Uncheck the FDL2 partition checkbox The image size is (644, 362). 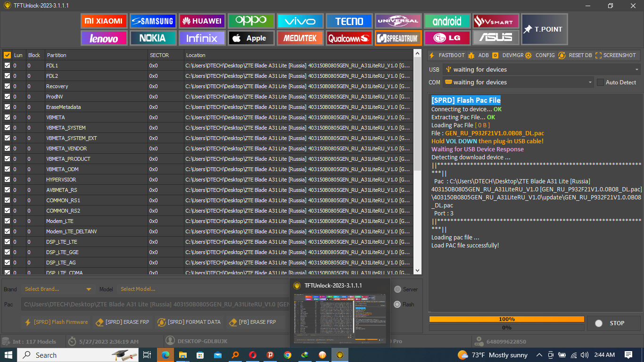[7, 76]
